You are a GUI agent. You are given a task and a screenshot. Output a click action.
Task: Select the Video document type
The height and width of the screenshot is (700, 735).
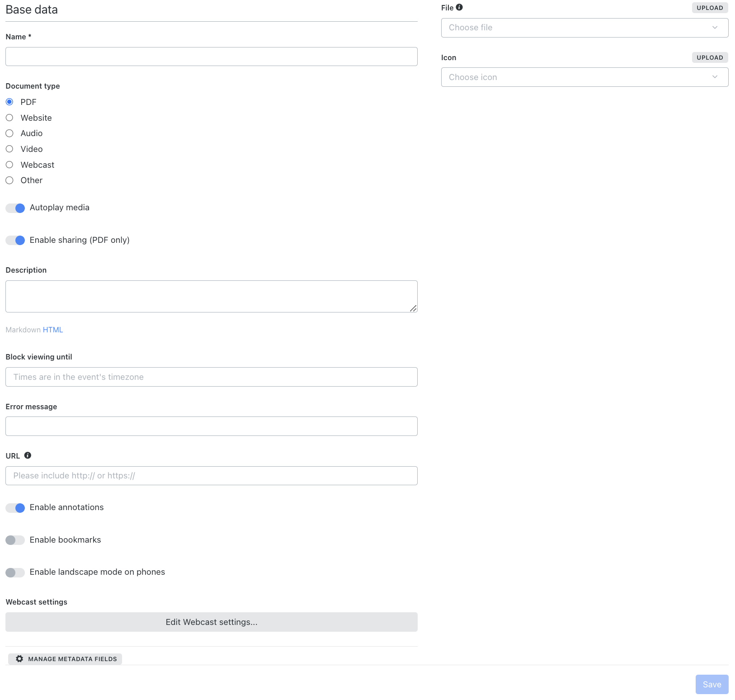[9, 149]
